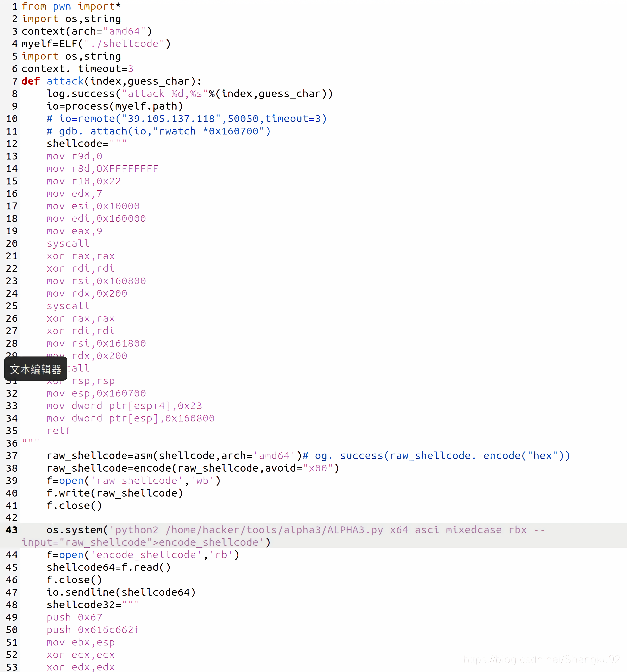Click line number 7 in gutter
This screenshot has width=627, height=672.
point(15,81)
